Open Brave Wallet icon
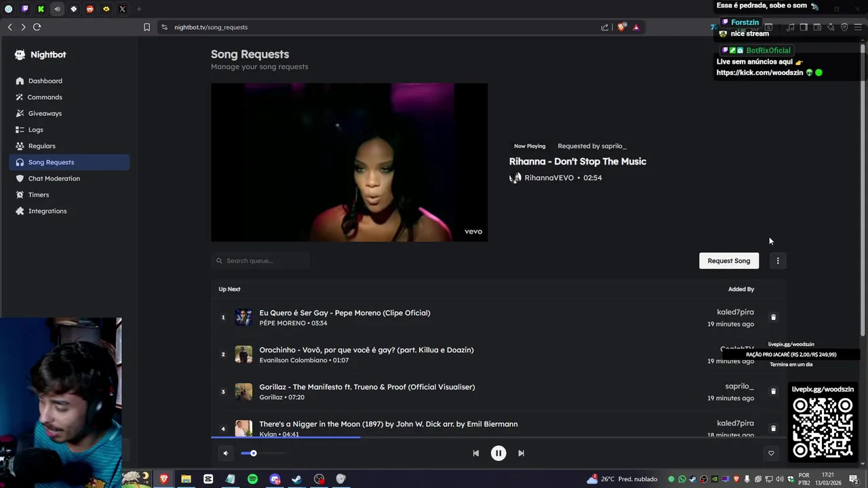Viewport: 868px width, 488px height. [x=817, y=27]
